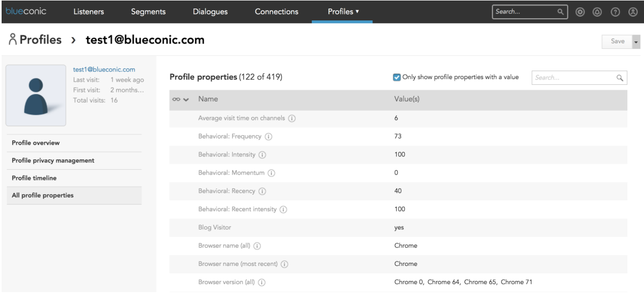
Task: Select All profile properties in sidebar
Action: (74, 195)
